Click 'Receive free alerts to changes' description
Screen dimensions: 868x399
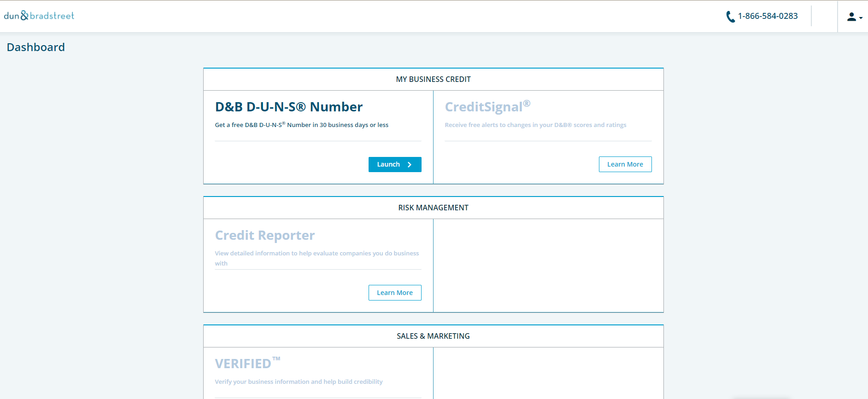click(x=536, y=125)
